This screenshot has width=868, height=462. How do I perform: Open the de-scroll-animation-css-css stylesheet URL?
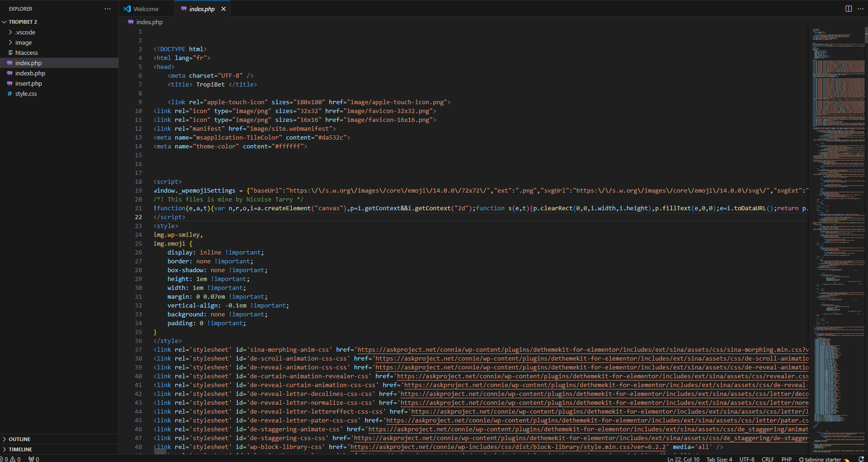[x=592, y=358]
